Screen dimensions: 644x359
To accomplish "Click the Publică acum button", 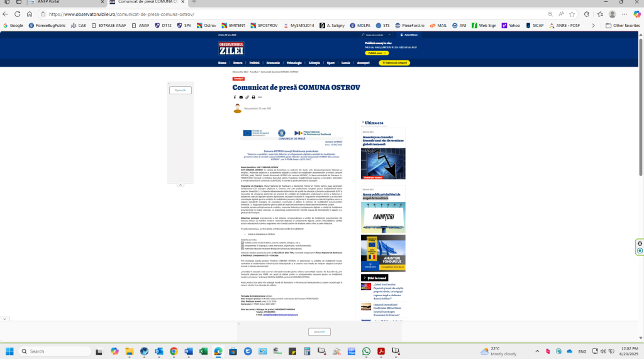I will (x=377, y=53).
